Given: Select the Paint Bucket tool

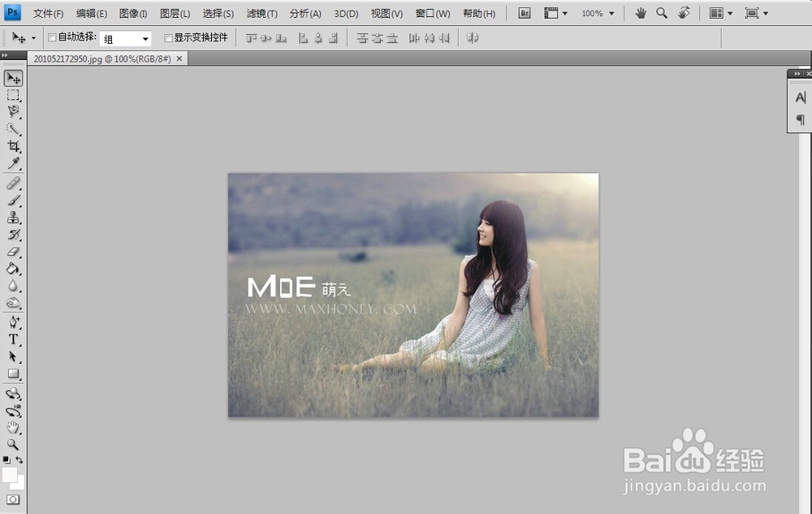Looking at the screenshot, I should [x=14, y=269].
